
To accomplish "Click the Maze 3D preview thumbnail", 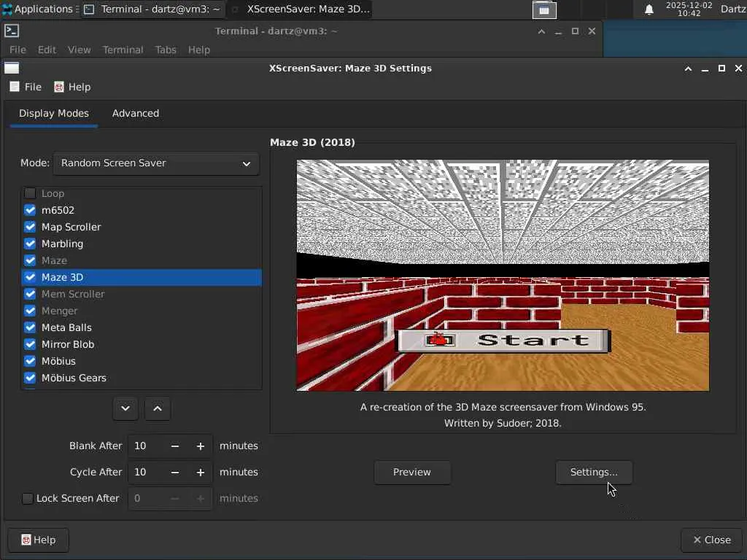I will 503,275.
